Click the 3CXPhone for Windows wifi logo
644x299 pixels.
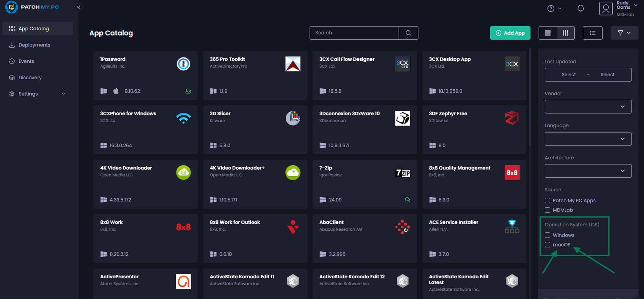coord(183,118)
